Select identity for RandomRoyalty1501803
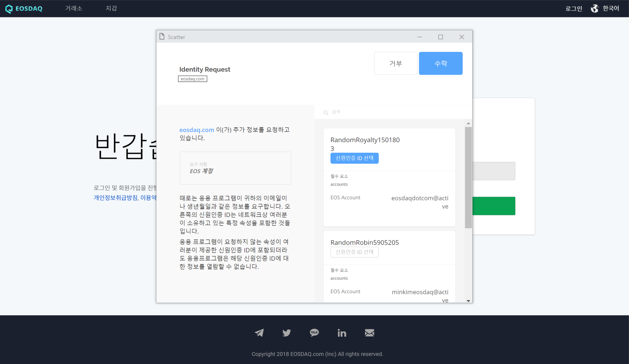Screen dimensions: 629x364 354,158
